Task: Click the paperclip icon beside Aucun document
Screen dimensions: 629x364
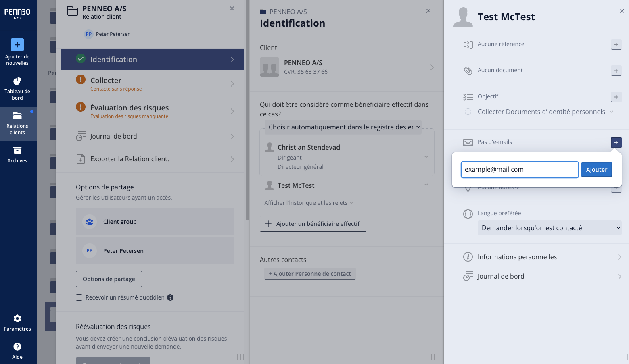Action: click(468, 71)
